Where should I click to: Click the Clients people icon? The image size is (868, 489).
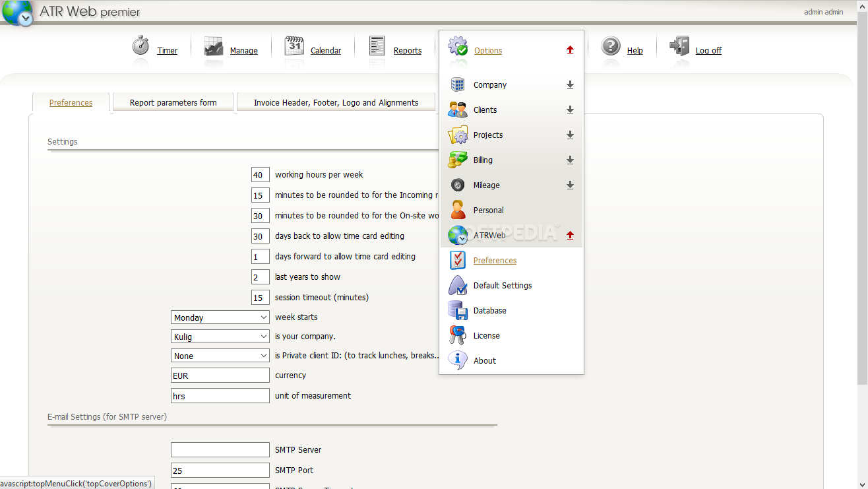[x=458, y=110]
